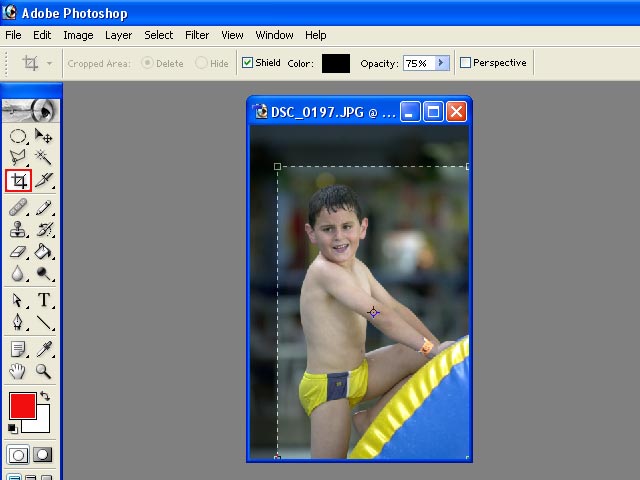Maximize the DSC_0197.JPG document window
The height and width of the screenshot is (480, 640).
tap(433, 112)
